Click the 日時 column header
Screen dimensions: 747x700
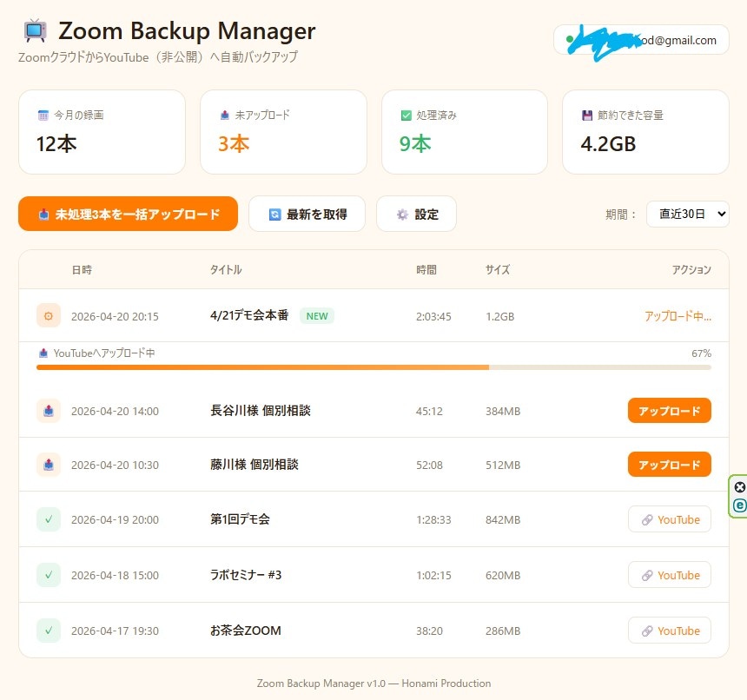[x=82, y=270]
